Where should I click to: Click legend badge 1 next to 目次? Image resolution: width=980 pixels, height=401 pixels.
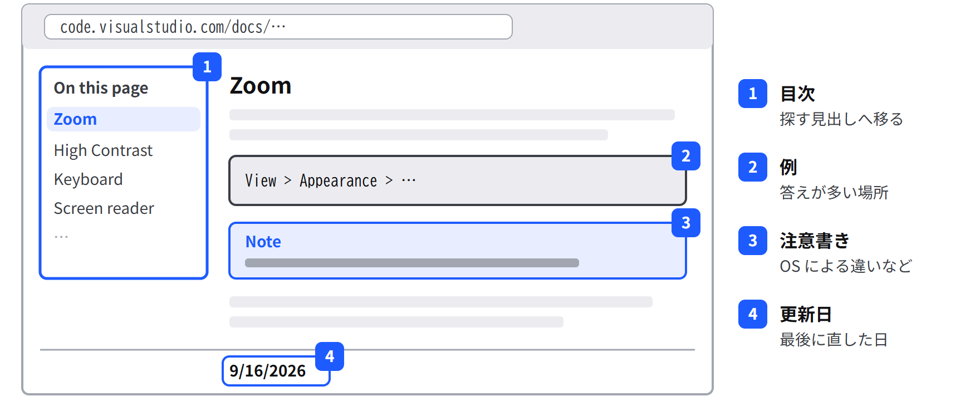[753, 94]
